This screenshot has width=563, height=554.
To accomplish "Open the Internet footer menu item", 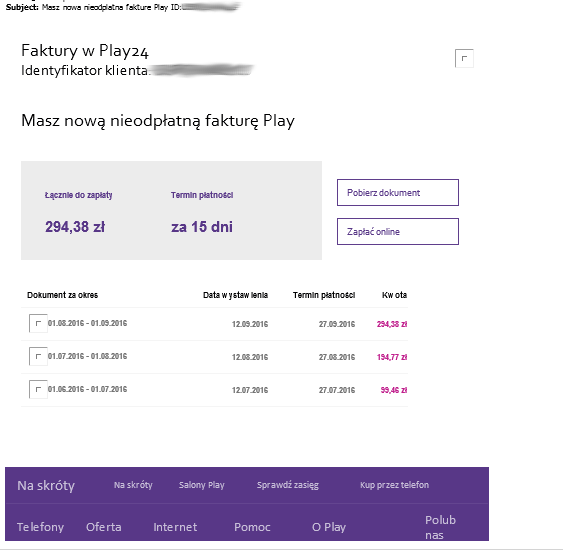I will (x=175, y=527).
